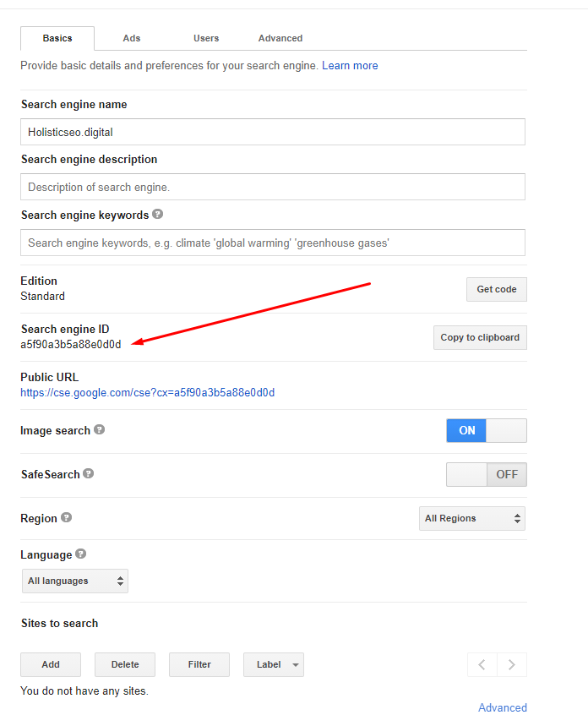Open the Region help question icon

66,517
